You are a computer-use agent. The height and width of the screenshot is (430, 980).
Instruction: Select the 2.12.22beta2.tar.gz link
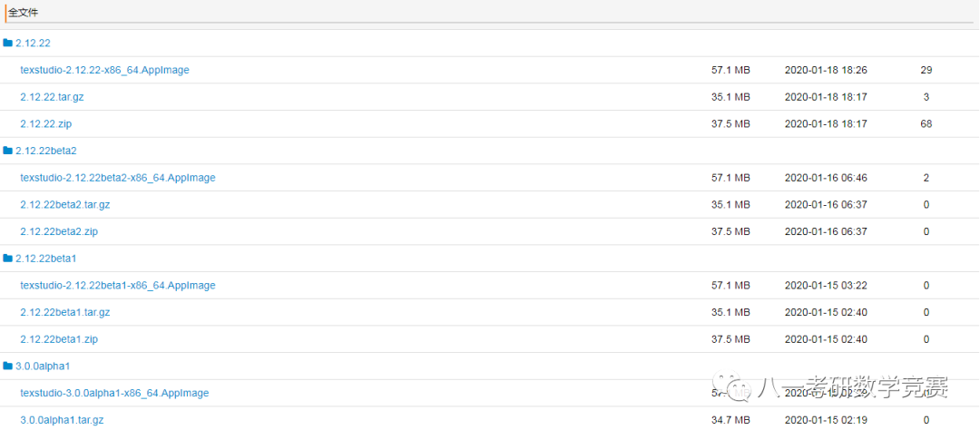pyautogui.click(x=65, y=204)
